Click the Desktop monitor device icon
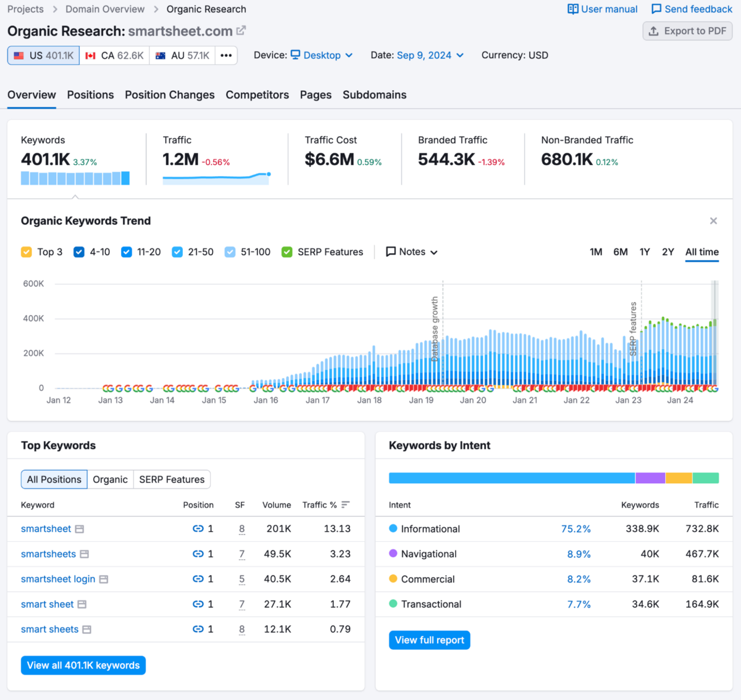The image size is (741, 700). 295,55
